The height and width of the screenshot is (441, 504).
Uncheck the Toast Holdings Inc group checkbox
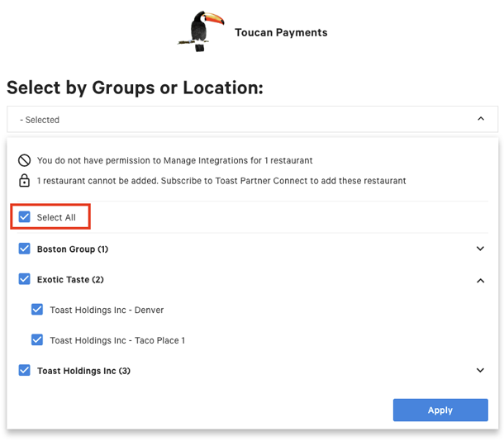[25, 371]
